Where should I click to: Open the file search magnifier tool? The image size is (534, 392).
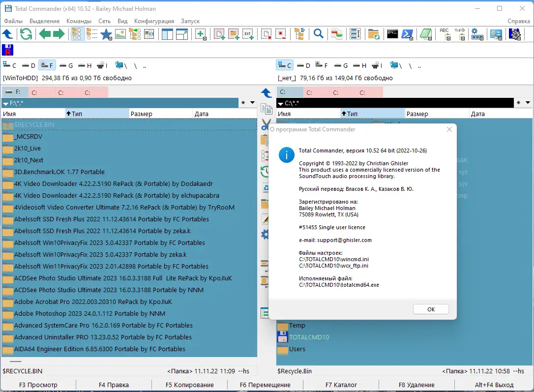coord(319,34)
